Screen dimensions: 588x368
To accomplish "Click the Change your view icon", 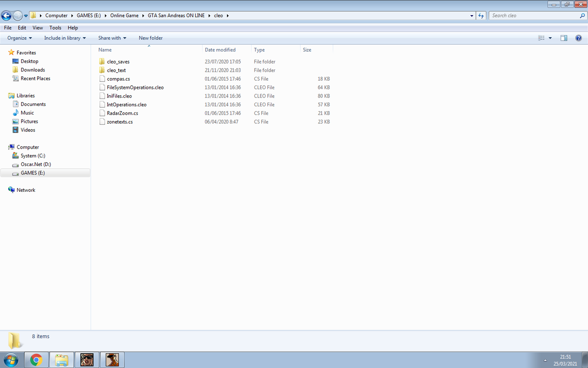I will coord(541,38).
